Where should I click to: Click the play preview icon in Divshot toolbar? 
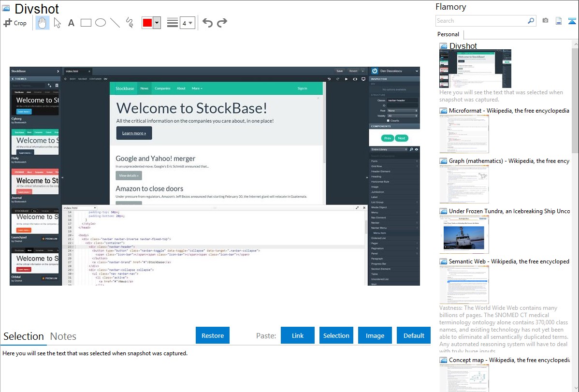click(346, 79)
